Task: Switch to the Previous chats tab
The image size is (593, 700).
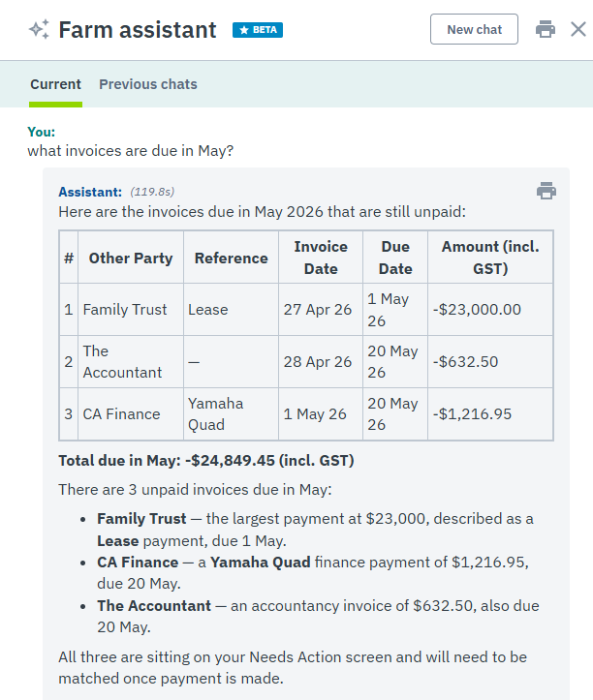Action: pos(148,84)
